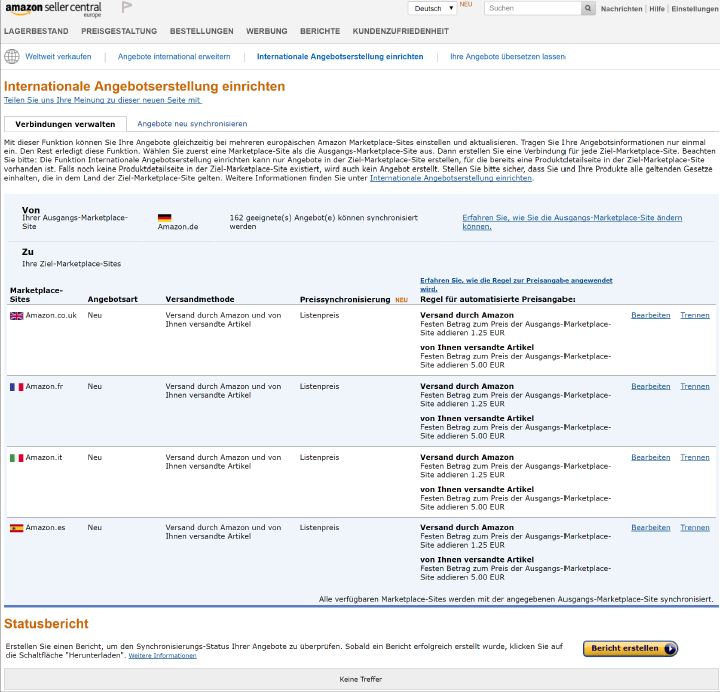Open Ihre Angebote übersetzen lassen
The height and width of the screenshot is (692, 720).
point(508,56)
